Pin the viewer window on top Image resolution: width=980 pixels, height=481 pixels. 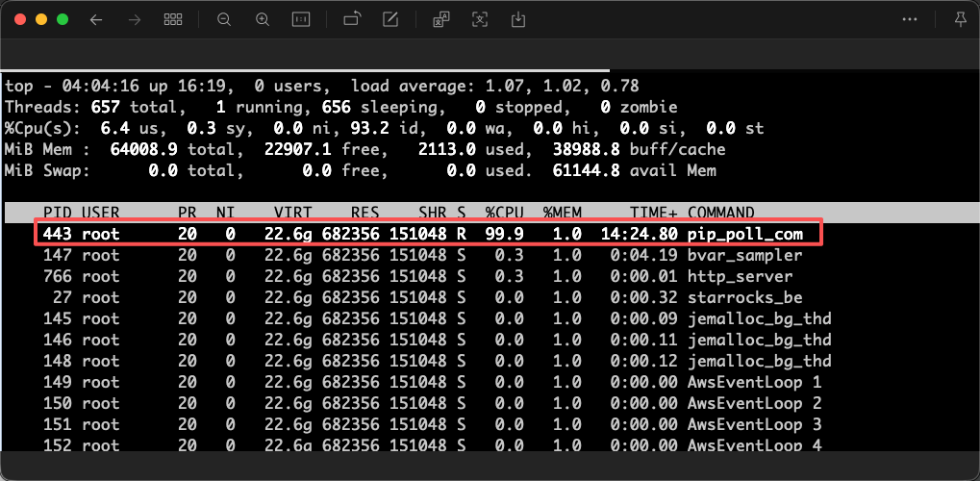(x=960, y=19)
